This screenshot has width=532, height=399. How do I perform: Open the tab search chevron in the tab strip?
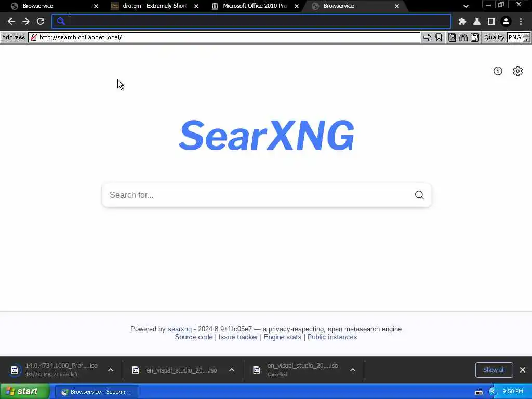pos(466,6)
